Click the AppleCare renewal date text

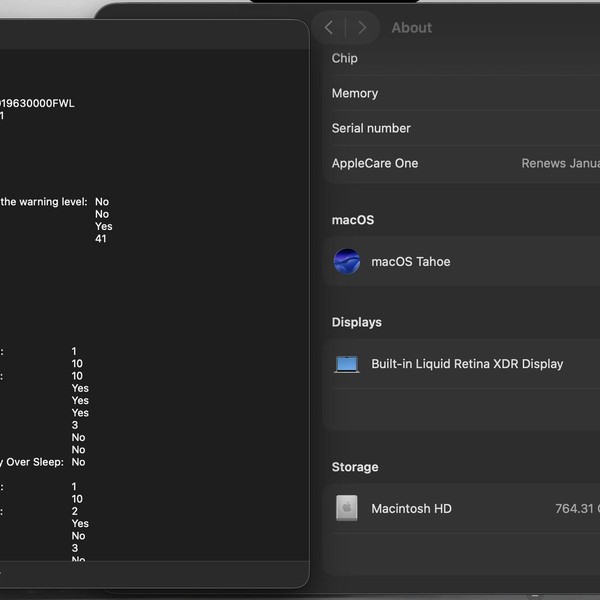point(560,163)
